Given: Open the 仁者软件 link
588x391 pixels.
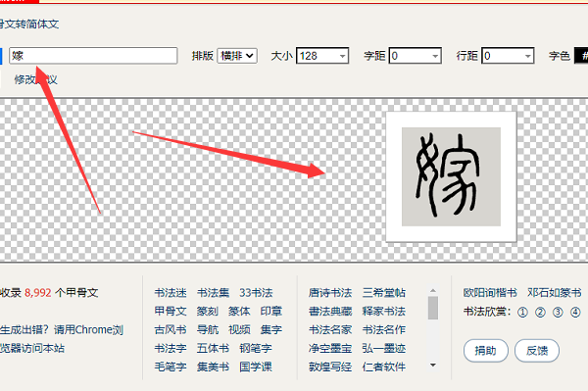Looking at the screenshot, I should click(384, 367).
